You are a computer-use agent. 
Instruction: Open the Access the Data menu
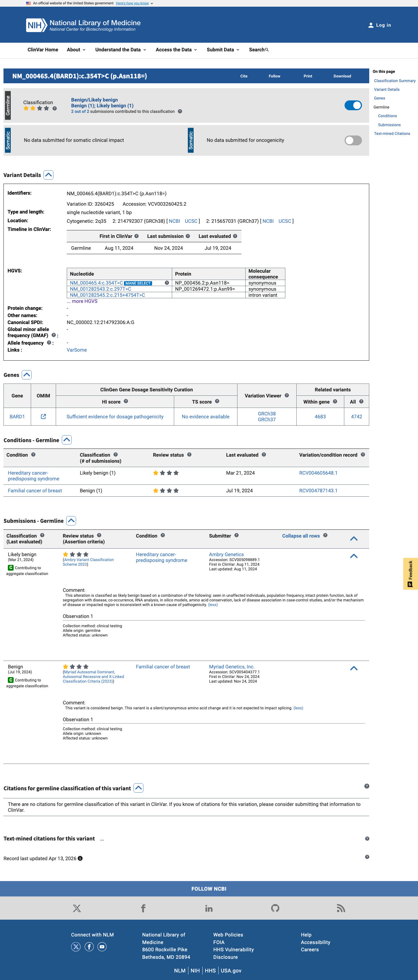[x=176, y=50]
